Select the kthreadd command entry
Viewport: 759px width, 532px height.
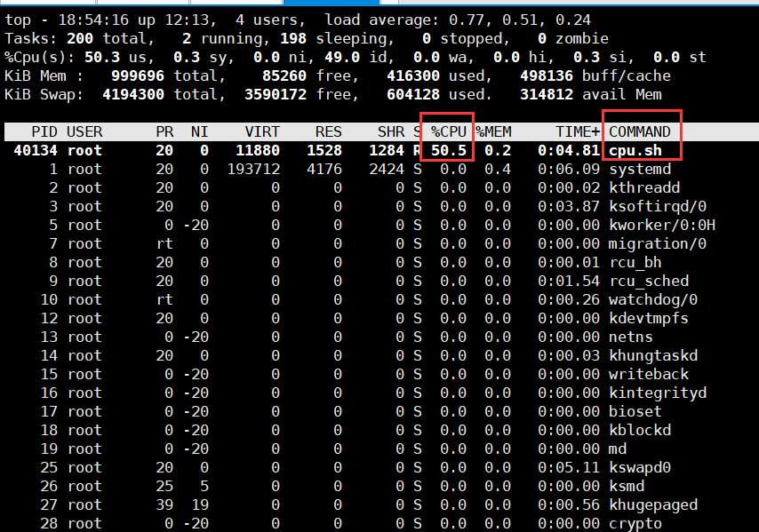(644, 187)
